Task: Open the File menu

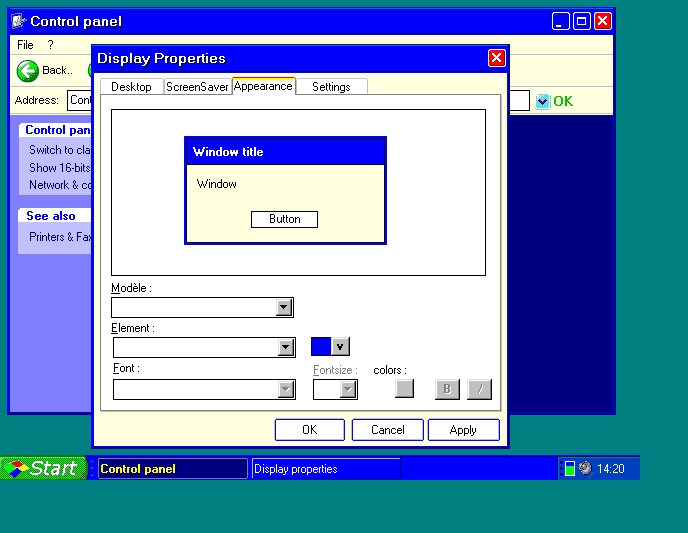Action: click(25, 45)
